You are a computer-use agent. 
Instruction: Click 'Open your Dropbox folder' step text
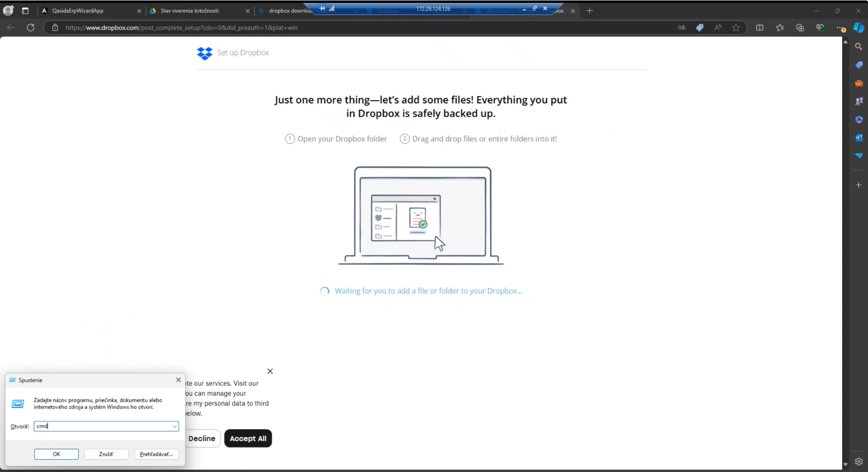(x=342, y=139)
